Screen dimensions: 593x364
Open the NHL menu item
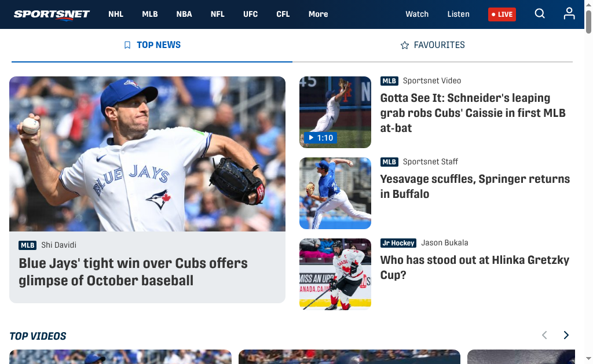(116, 14)
